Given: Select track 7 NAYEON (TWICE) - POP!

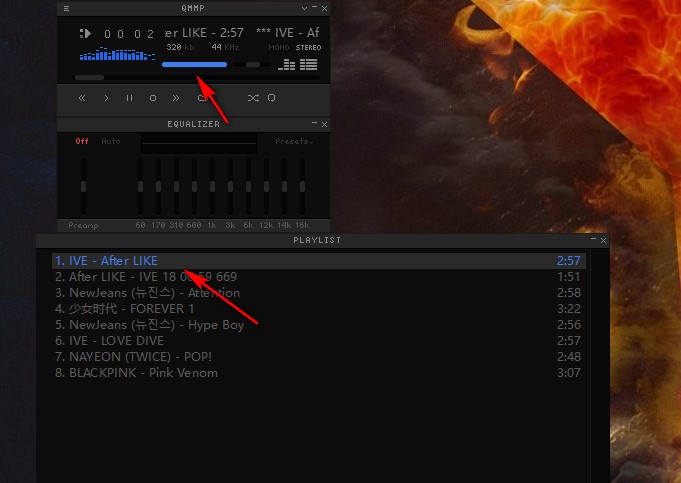Looking at the screenshot, I should (x=319, y=357).
